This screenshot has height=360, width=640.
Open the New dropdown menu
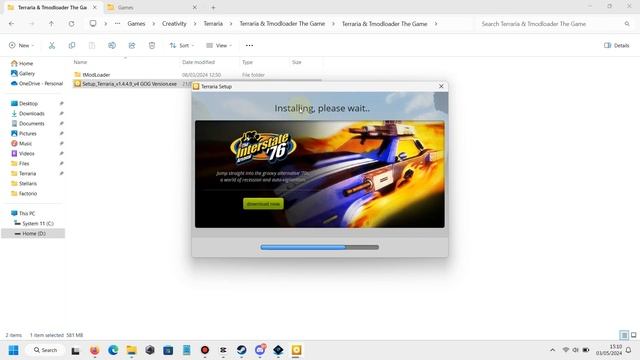pyautogui.click(x=22, y=45)
